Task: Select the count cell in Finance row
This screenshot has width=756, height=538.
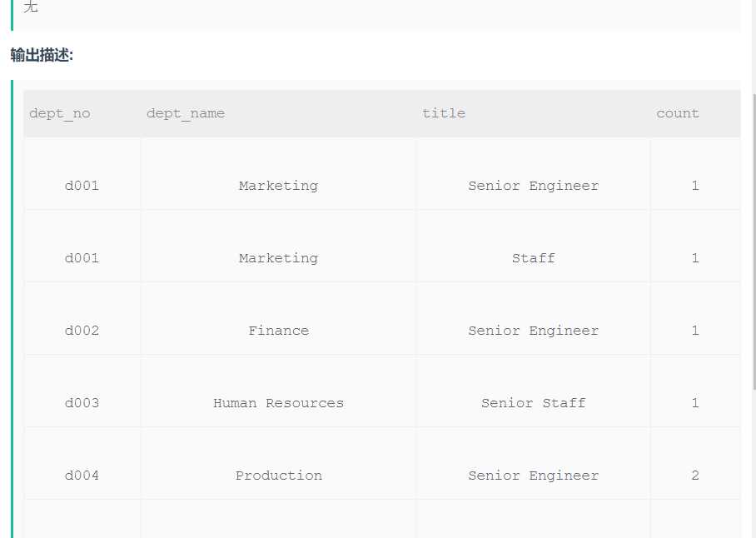Action: tap(695, 331)
